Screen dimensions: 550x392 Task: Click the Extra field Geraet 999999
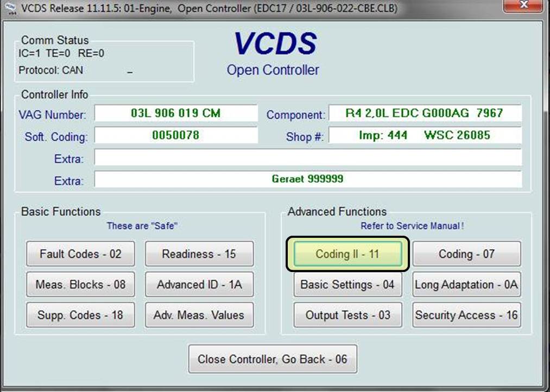coord(308,179)
